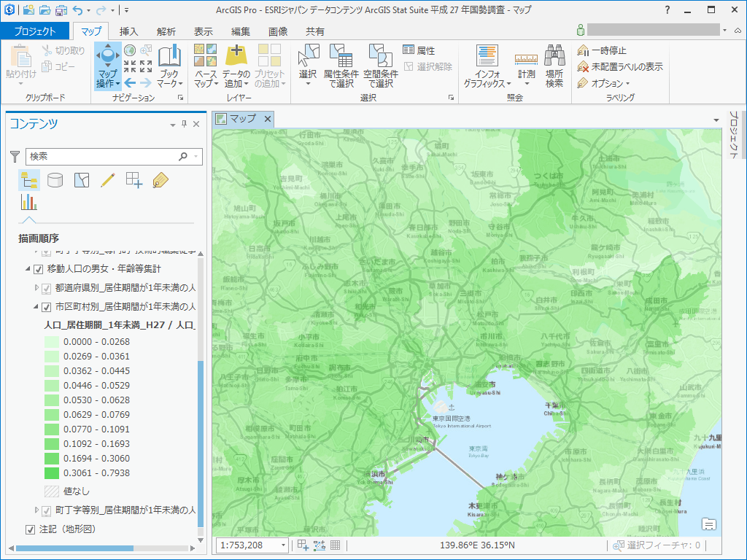Click the 検索 search field in Contents

102,156
